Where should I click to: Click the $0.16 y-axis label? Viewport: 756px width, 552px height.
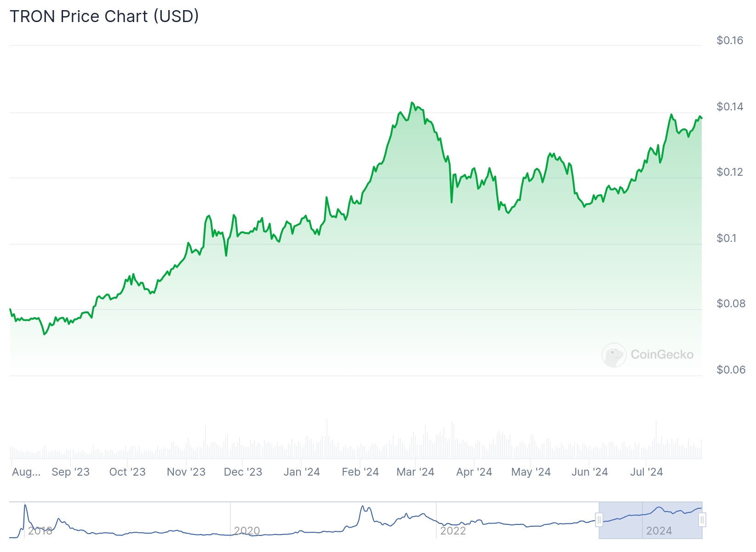tap(729, 40)
